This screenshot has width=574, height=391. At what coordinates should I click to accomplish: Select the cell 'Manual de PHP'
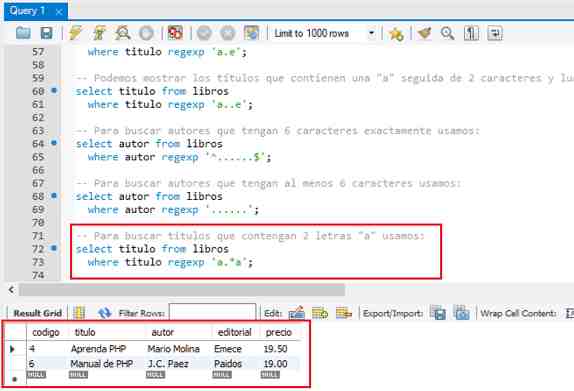tap(102, 364)
